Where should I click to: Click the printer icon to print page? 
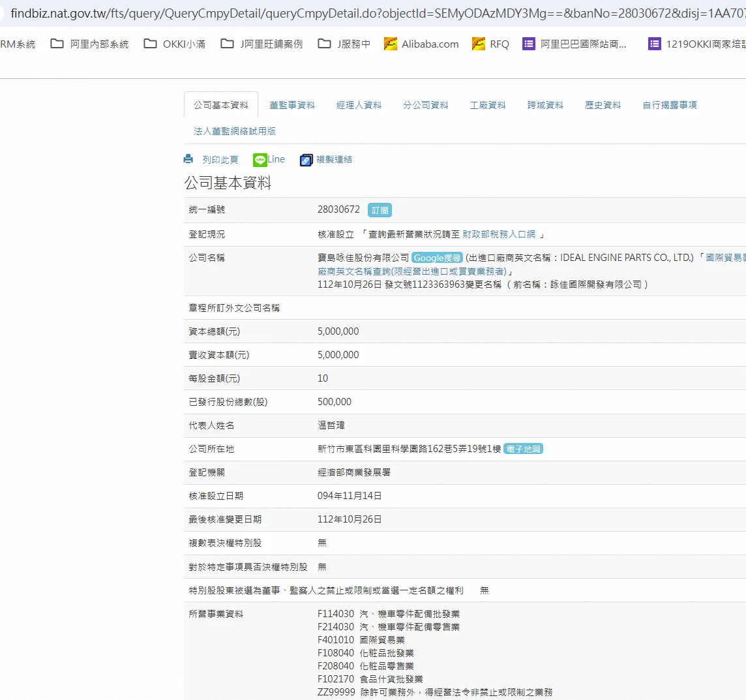(188, 159)
